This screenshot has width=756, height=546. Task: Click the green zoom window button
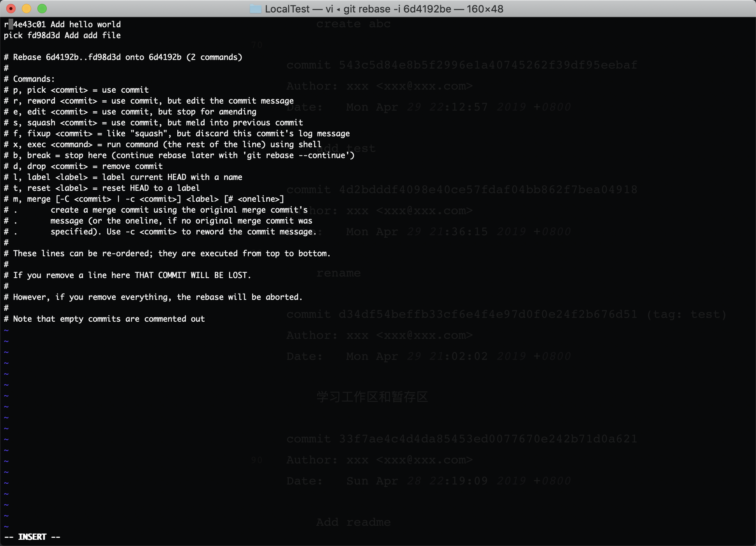[x=42, y=9]
